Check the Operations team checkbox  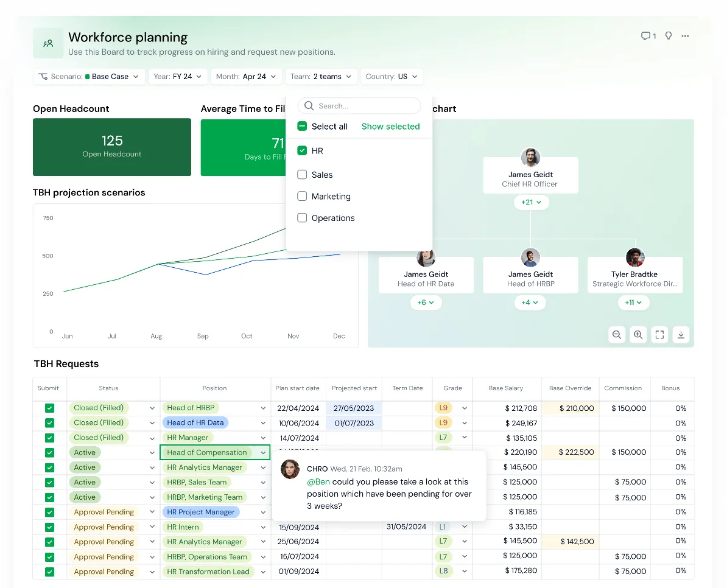click(x=302, y=218)
